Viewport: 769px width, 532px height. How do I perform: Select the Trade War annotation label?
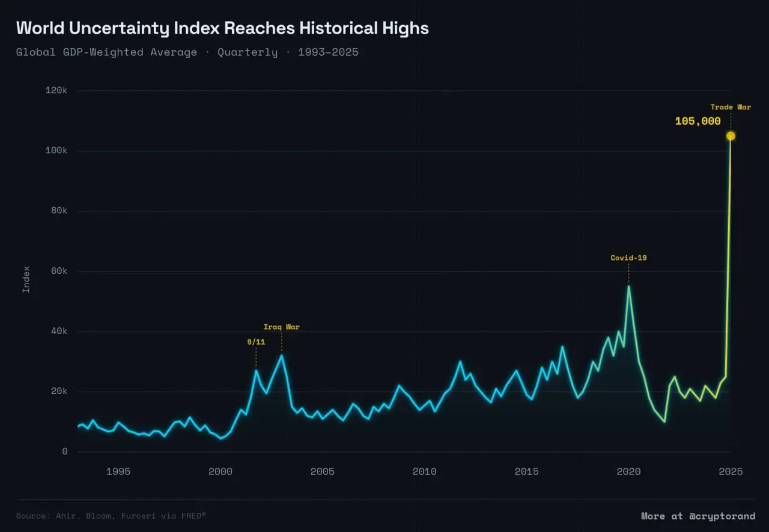[731, 107]
